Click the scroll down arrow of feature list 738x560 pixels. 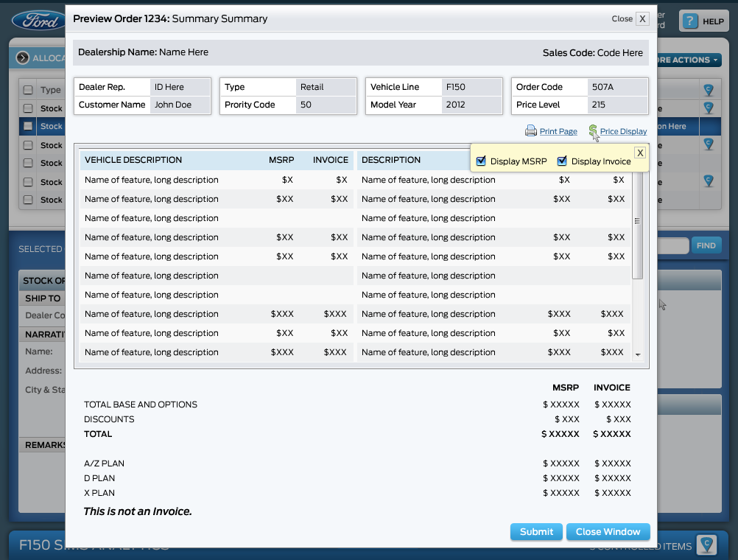pyautogui.click(x=638, y=354)
